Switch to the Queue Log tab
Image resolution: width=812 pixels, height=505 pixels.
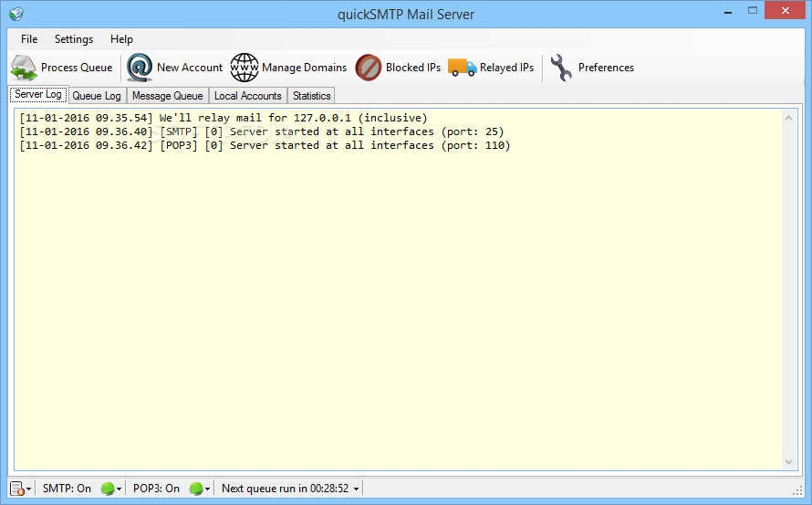coord(97,96)
